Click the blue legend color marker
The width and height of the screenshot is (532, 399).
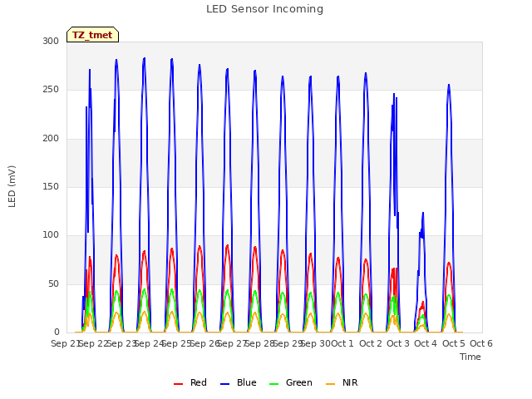coord(224,384)
